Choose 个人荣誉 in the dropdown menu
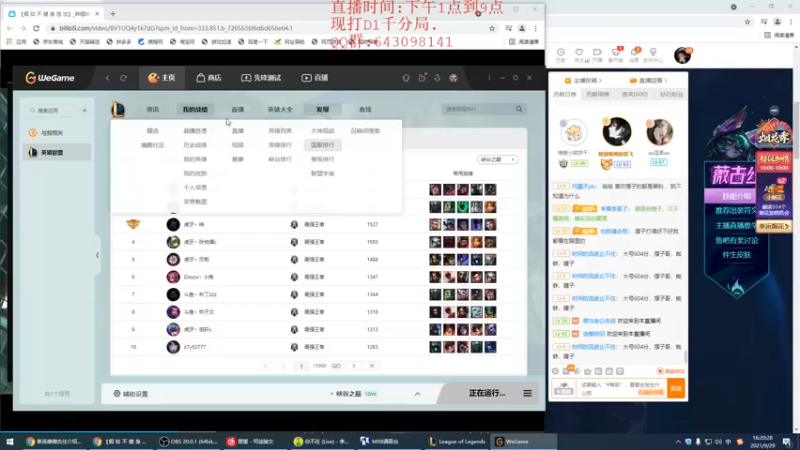Screen dimensions: 800x450 (195, 187)
